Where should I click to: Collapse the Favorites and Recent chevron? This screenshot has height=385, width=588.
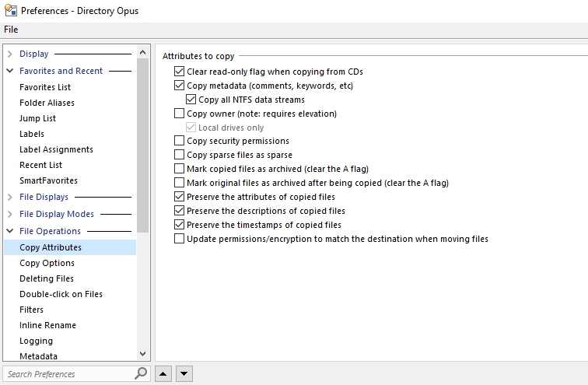(10, 71)
